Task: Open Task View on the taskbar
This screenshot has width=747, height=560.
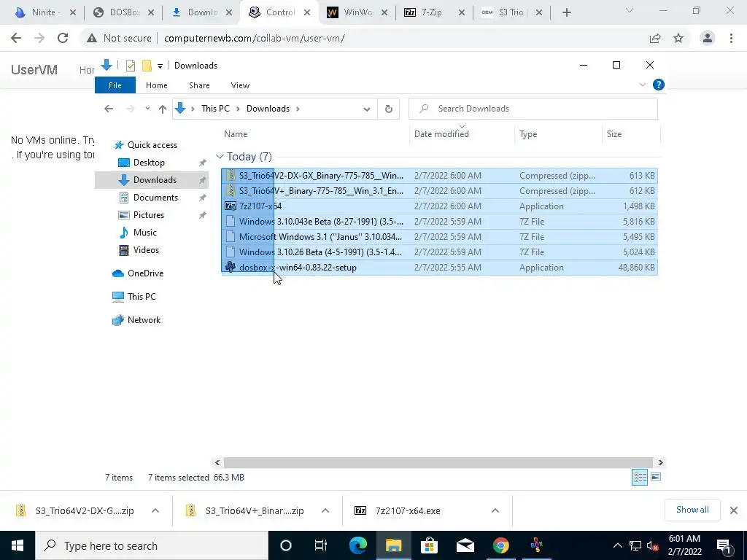Action: [x=321, y=545]
